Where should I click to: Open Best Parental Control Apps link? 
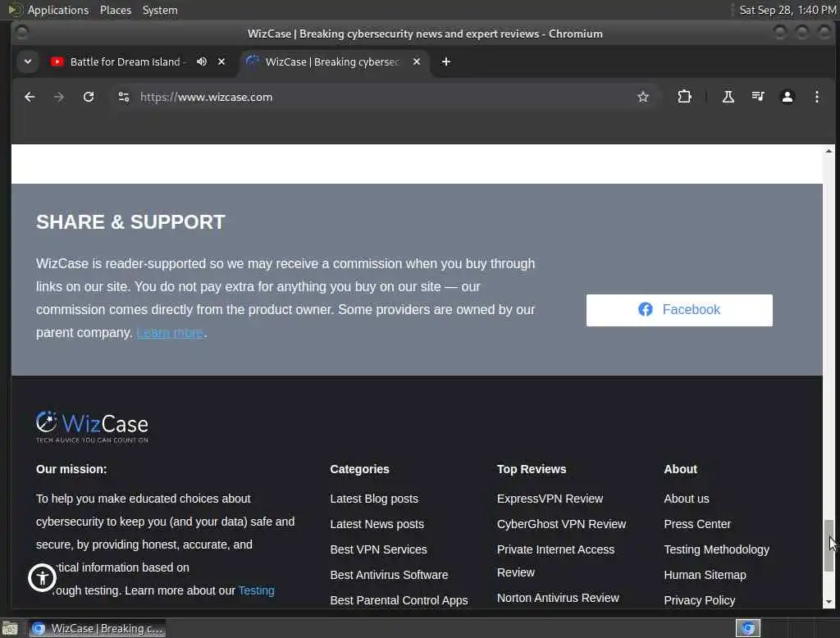(399, 600)
